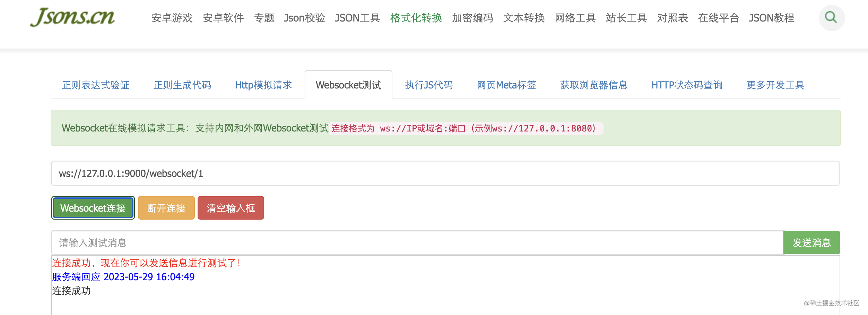The image size is (868, 315).
Task: Click the red 清空输入框 button
Action: 231,208
